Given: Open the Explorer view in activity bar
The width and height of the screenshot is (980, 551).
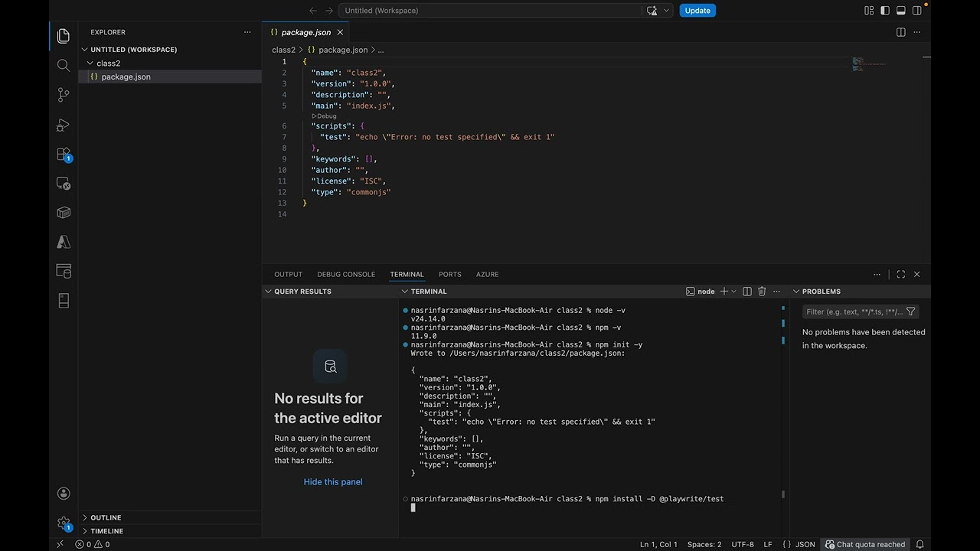Looking at the screenshot, I should click(x=64, y=36).
